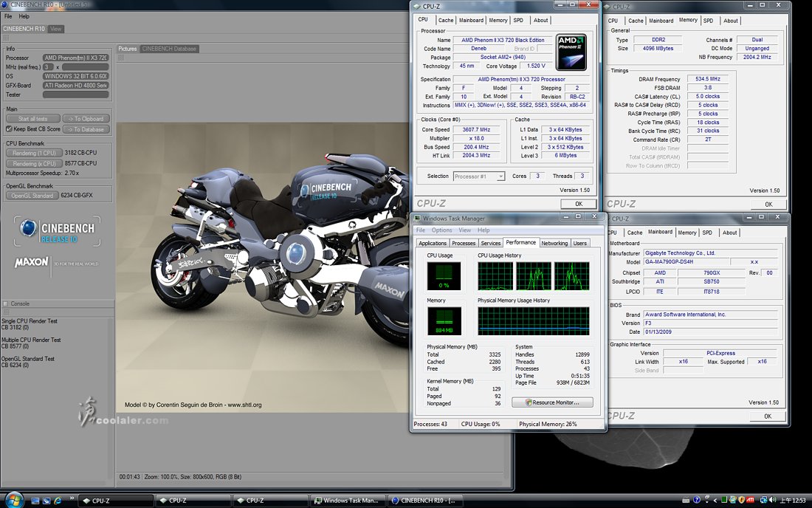Click the To Database button

(x=86, y=129)
